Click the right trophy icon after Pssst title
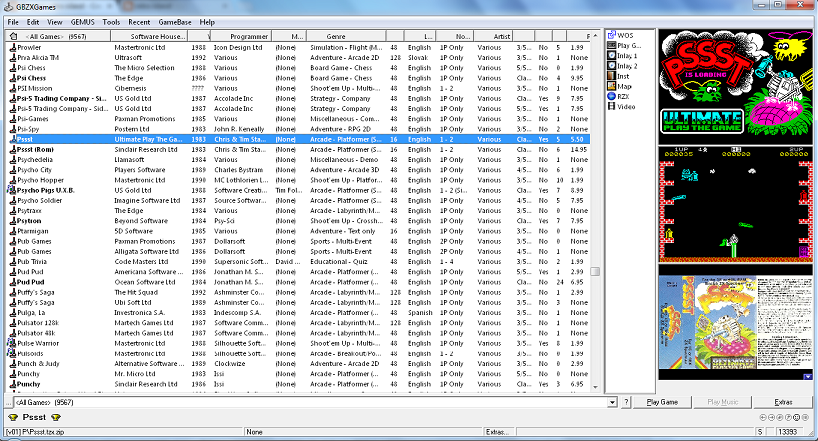Screen dimensions: 818x441 tap(56, 418)
